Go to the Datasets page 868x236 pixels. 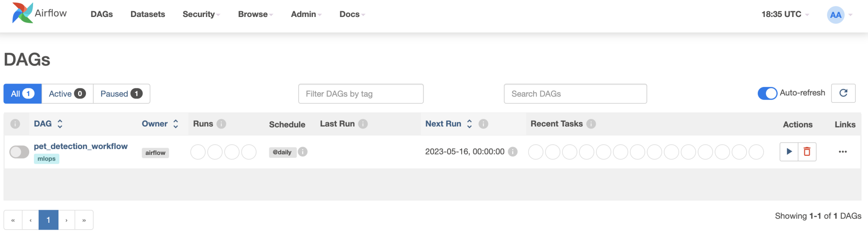(147, 14)
